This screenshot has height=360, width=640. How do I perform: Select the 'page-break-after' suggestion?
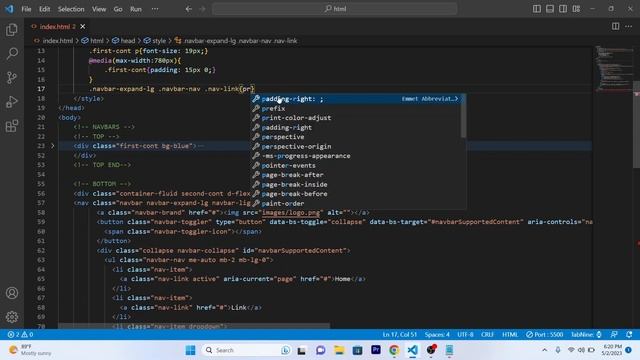[x=356, y=175]
